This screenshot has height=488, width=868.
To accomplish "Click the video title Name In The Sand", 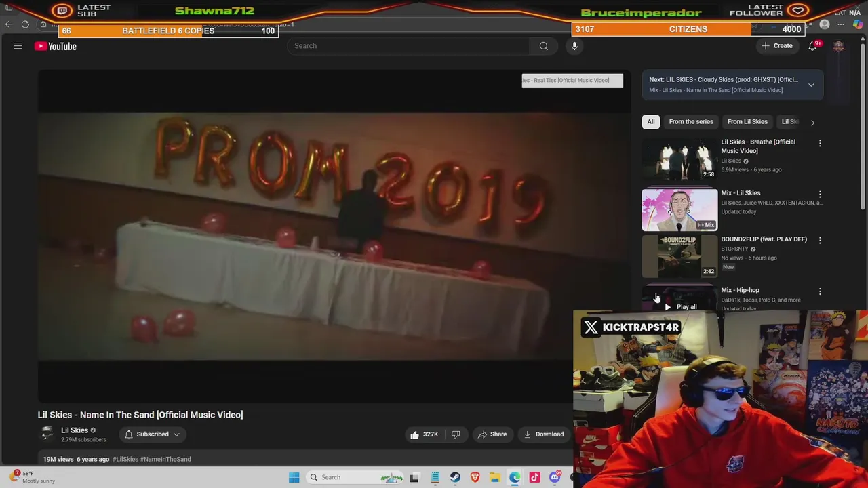I will coord(140,415).
